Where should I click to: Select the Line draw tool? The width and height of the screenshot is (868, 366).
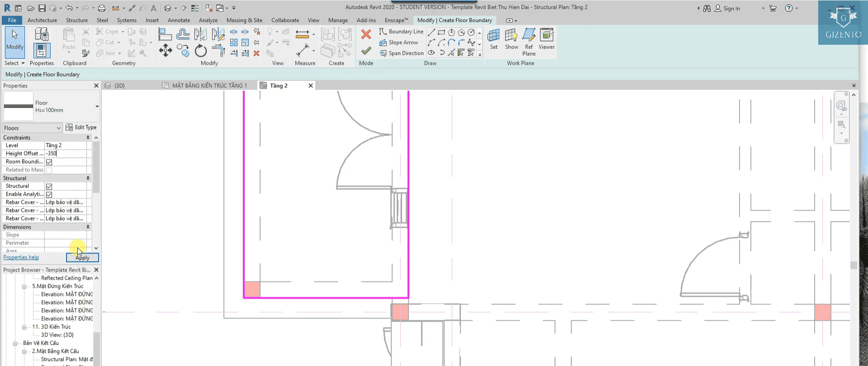point(432,32)
